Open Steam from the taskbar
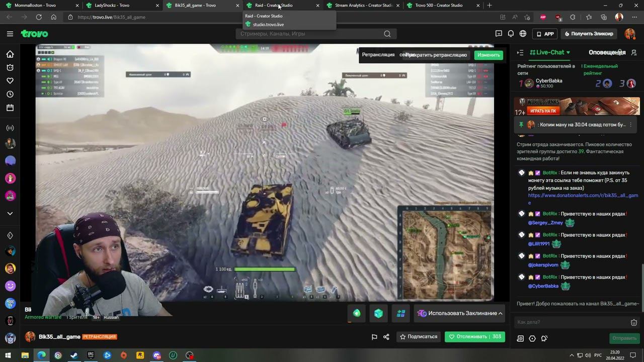644x362 pixels. pos(74,355)
